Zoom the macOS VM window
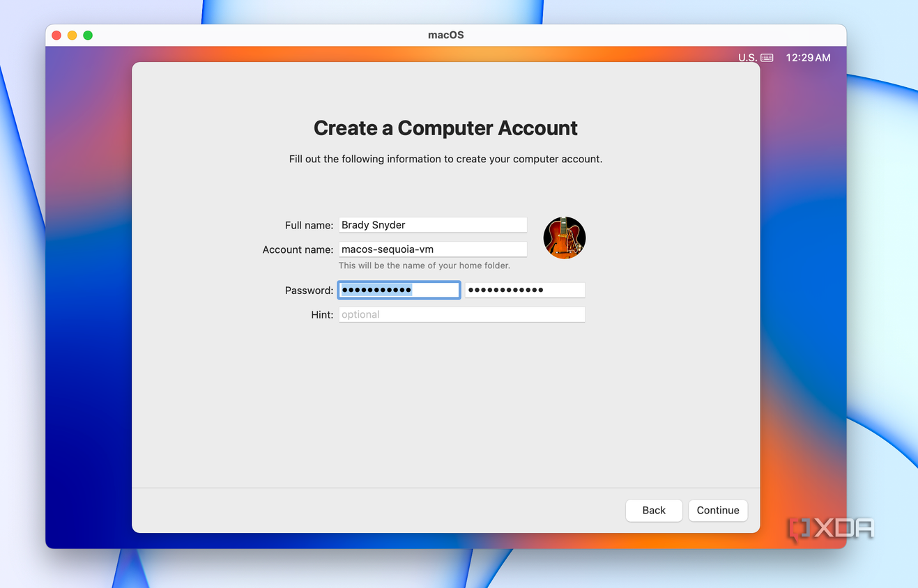This screenshot has width=918, height=588. tap(88, 36)
